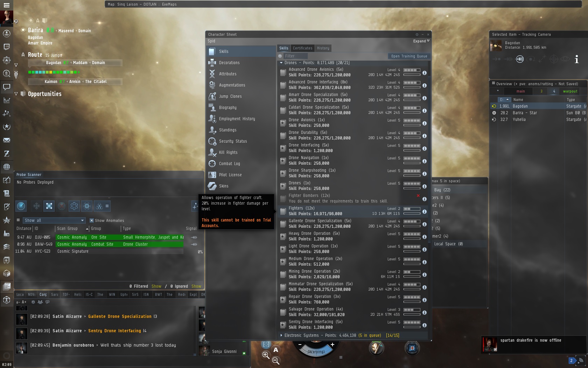Switch to the Certificates tab
This screenshot has width=588, height=368.
tap(303, 48)
